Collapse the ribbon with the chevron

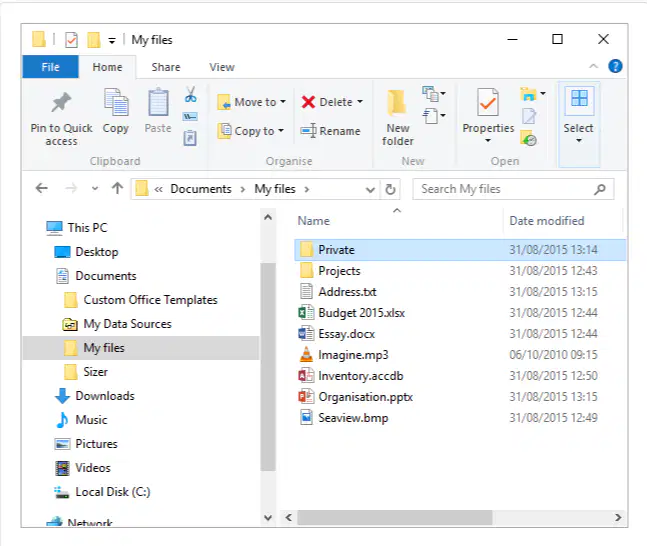[593, 66]
